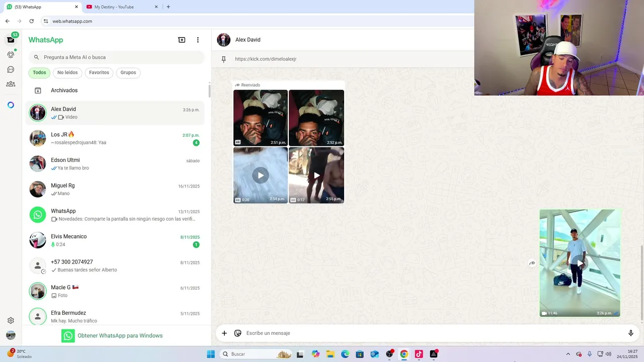
Task: Play the 11:46 video sent at 3:26 p.m.
Action: (580, 263)
